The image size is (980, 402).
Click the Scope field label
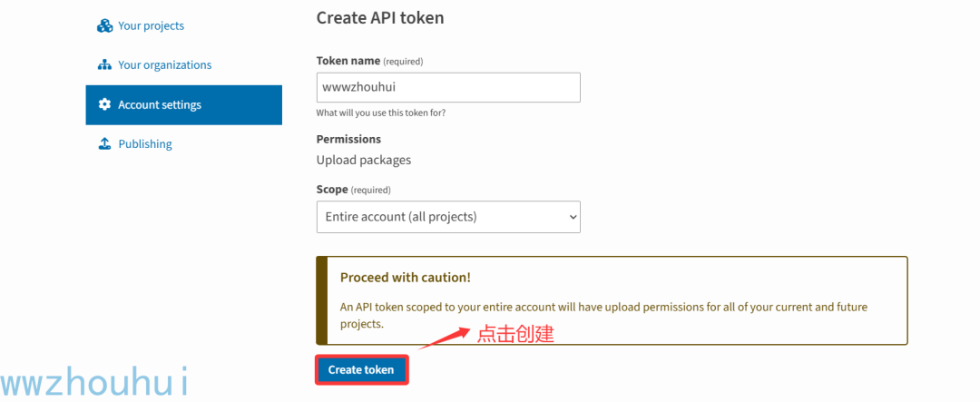(x=332, y=190)
